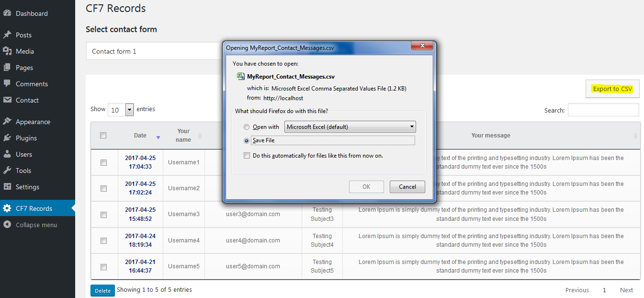Screen dimensions: 644x298
Task: Click the user4@domain.com cell
Action: click(253, 241)
